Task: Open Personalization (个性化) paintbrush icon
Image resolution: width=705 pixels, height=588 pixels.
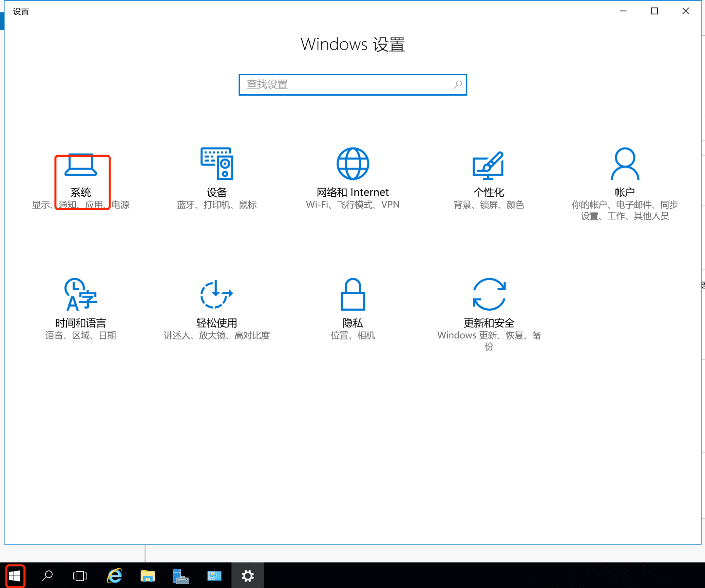Action: [x=488, y=165]
